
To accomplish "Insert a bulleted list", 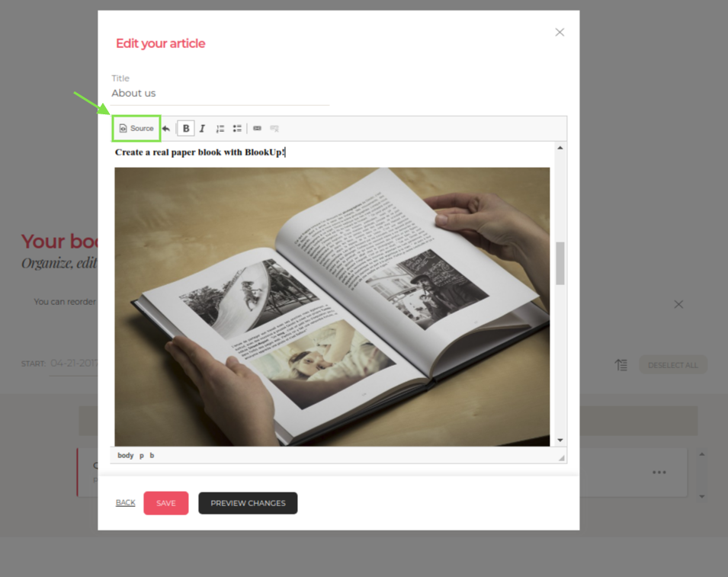I will click(x=237, y=129).
